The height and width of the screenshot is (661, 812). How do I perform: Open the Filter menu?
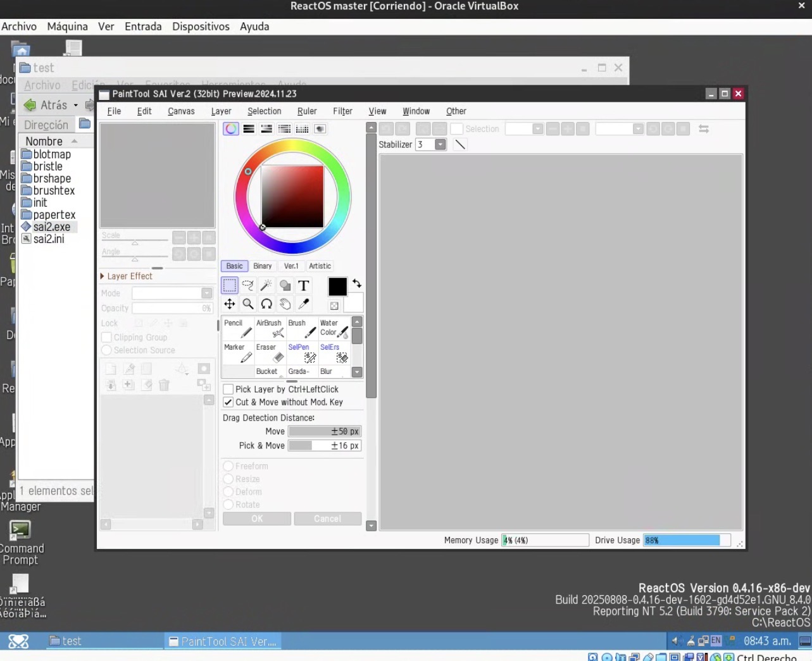coord(342,111)
